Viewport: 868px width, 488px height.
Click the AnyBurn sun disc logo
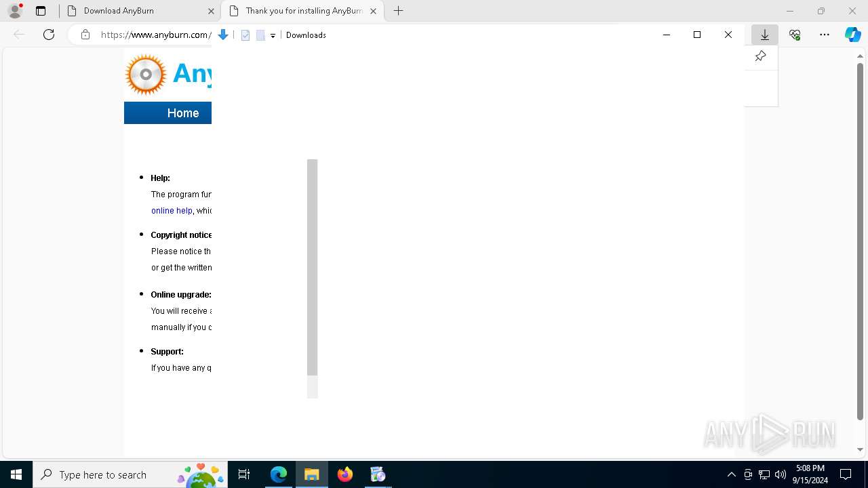point(146,74)
